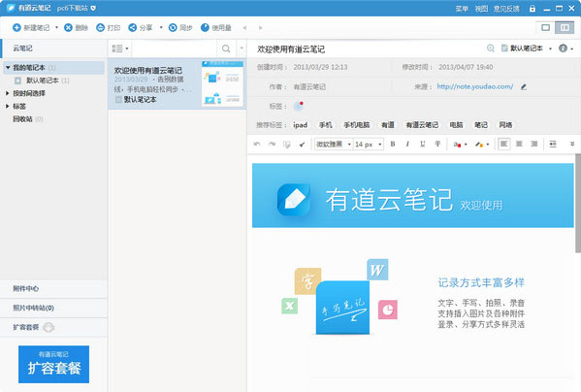This screenshot has width=581, height=392.
Task: Collapse the 我的笔记本 tree node
Action: tap(8, 67)
